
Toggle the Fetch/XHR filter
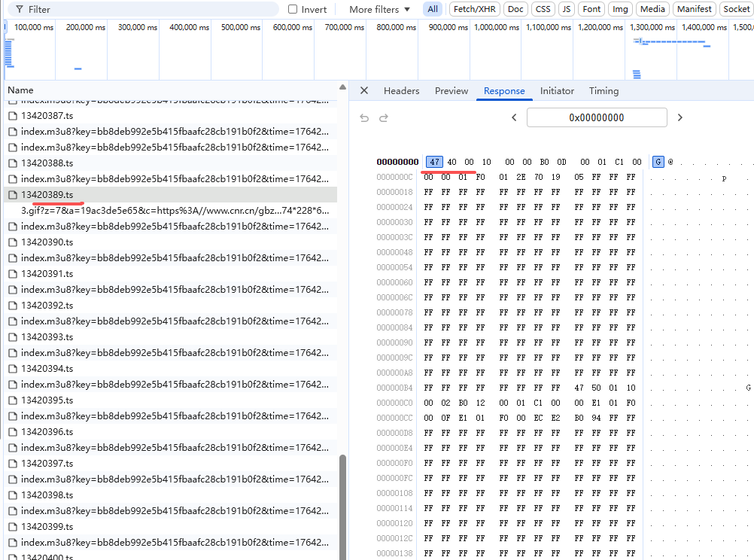pyautogui.click(x=474, y=9)
